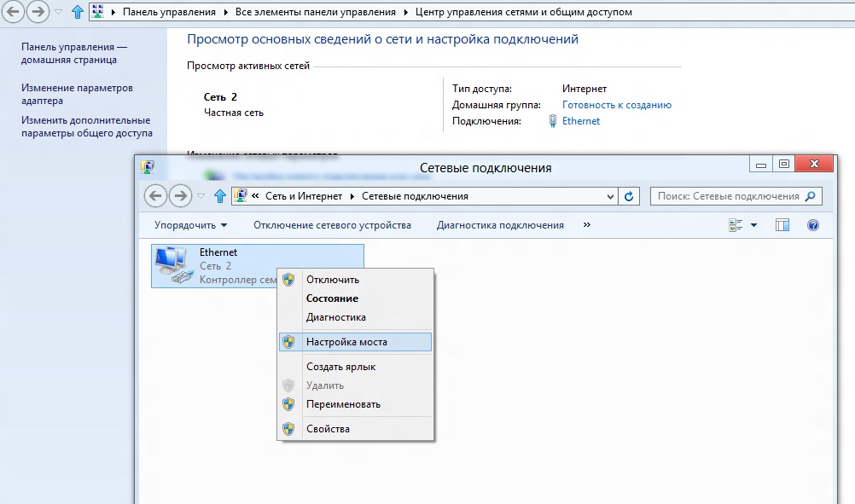
Task: Open Все элементы панели управления breadcrumb
Action: click(315, 12)
